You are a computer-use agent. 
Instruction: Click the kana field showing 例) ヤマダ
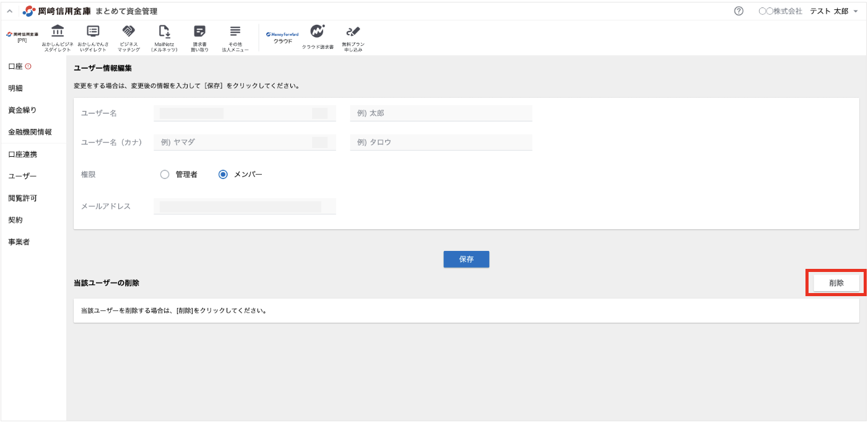245,142
